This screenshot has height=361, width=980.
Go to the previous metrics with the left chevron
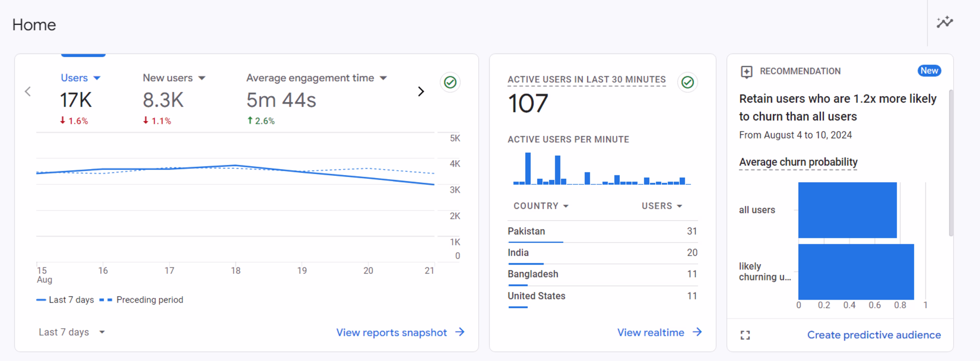(28, 92)
